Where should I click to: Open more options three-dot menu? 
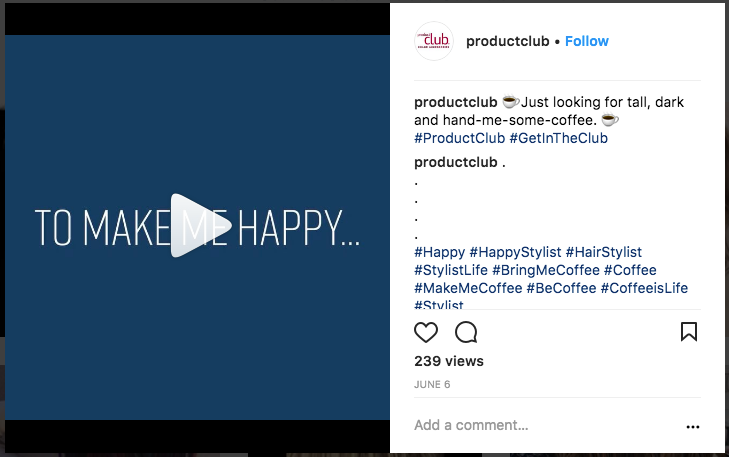tap(693, 427)
